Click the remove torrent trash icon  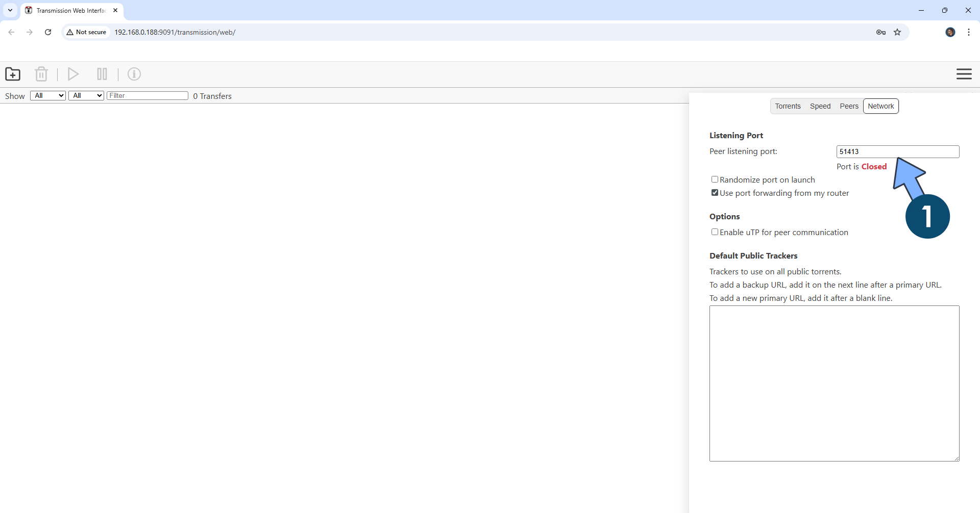tap(41, 74)
